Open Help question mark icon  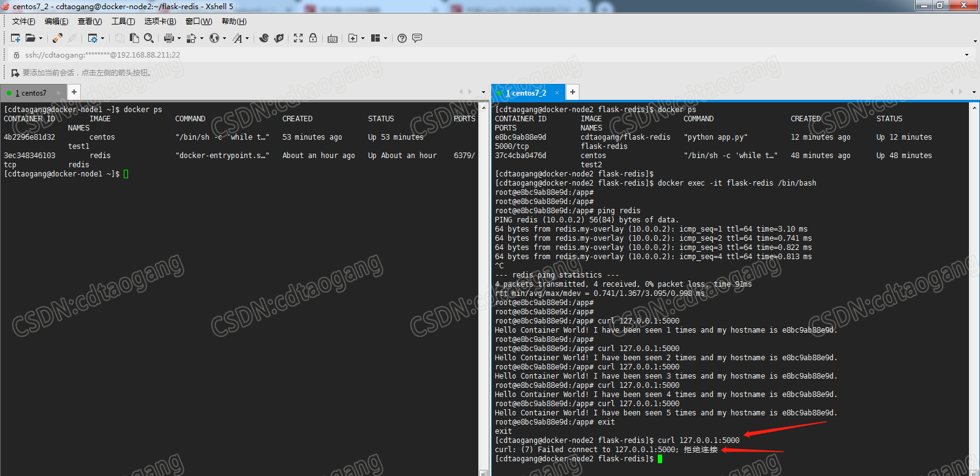pos(402,38)
